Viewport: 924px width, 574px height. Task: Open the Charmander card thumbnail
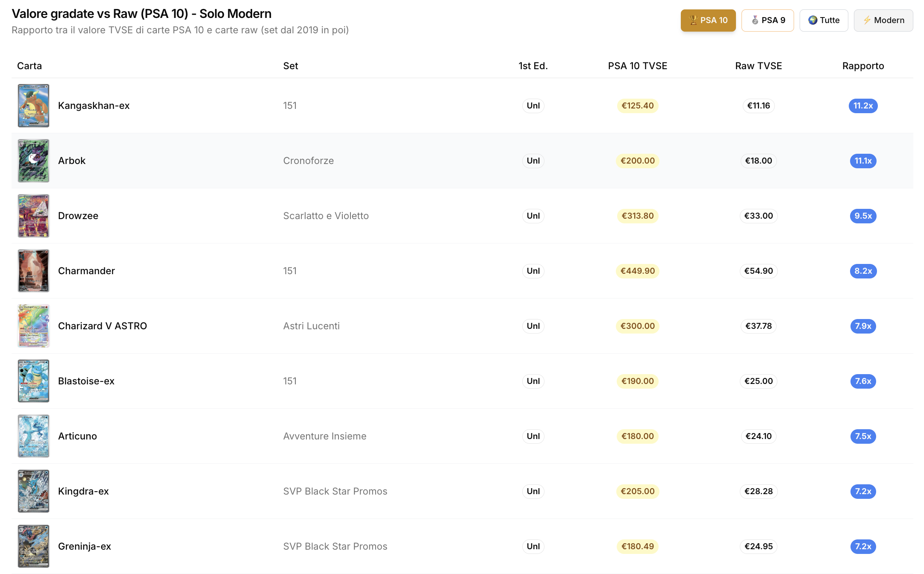pos(33,271)
